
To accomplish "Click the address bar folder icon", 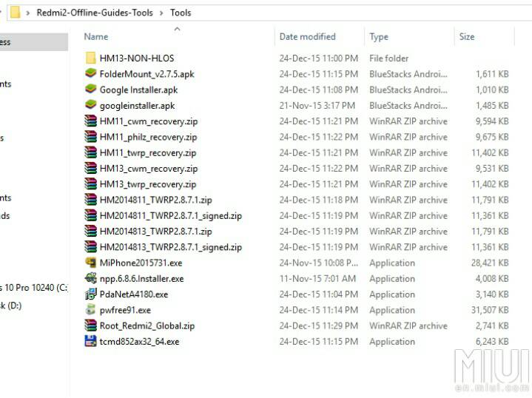I will 15,13.
